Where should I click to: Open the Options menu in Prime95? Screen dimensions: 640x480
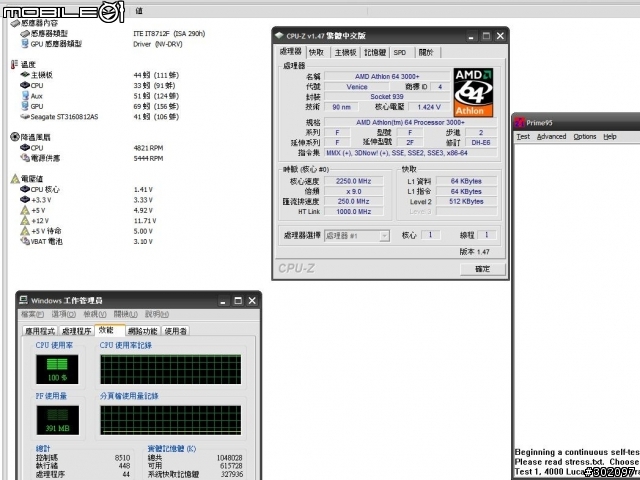pos(584,137)
